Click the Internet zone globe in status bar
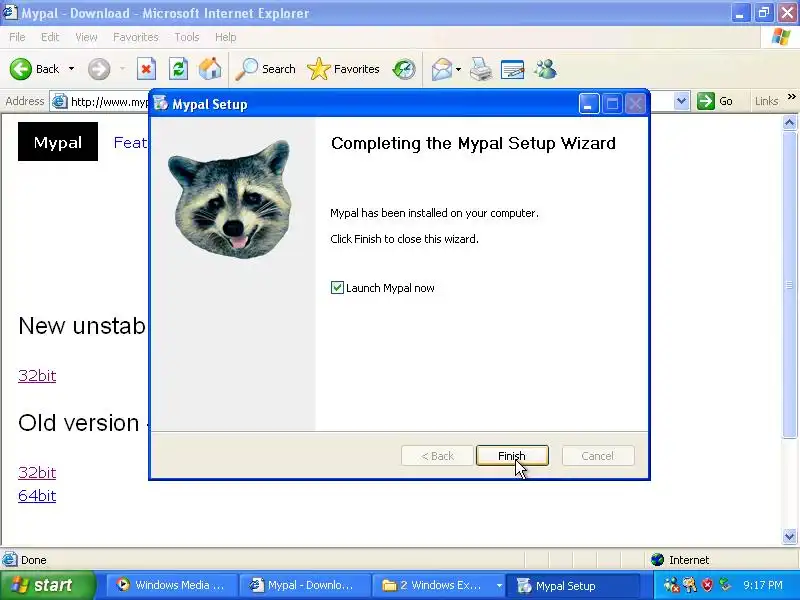This screenshot has width=800, height=600. coord(657,560)
